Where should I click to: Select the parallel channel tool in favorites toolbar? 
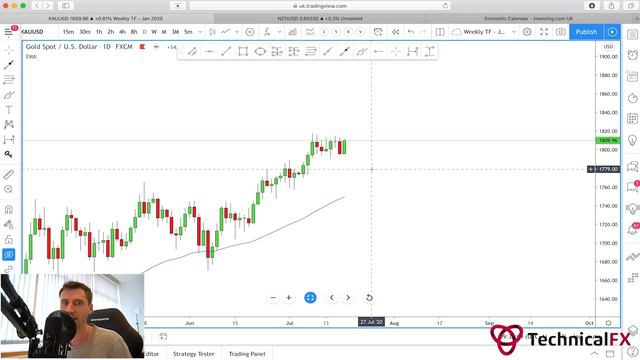tap(192, 51)
